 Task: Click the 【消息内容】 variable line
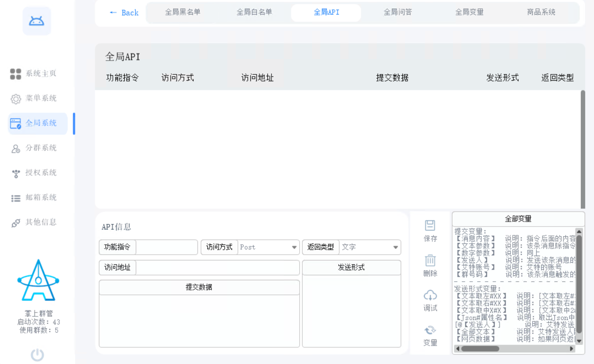click(x=515, y=238)
